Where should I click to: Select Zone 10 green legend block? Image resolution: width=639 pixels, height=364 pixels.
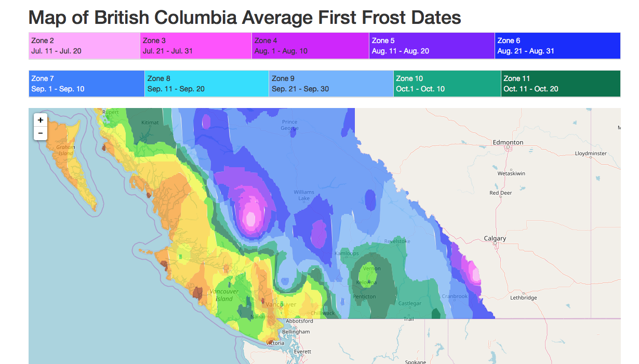pyautogui.click(x=447, y=84)
